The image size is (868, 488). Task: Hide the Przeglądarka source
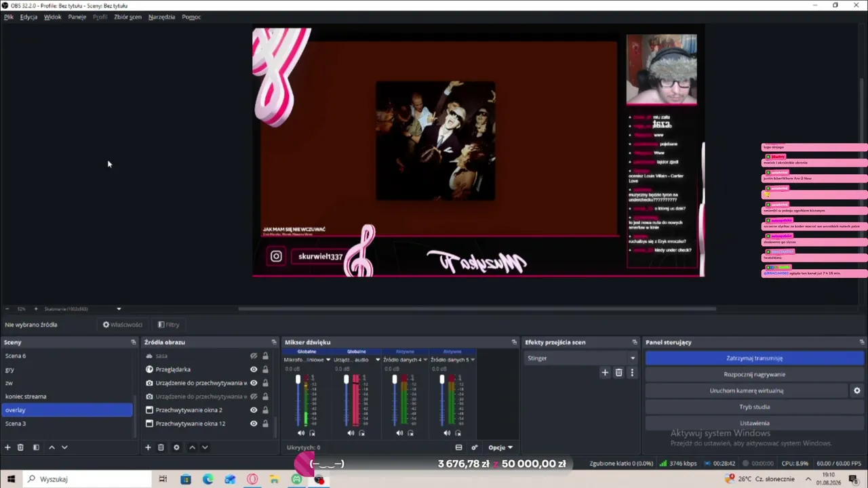[254, 369]
